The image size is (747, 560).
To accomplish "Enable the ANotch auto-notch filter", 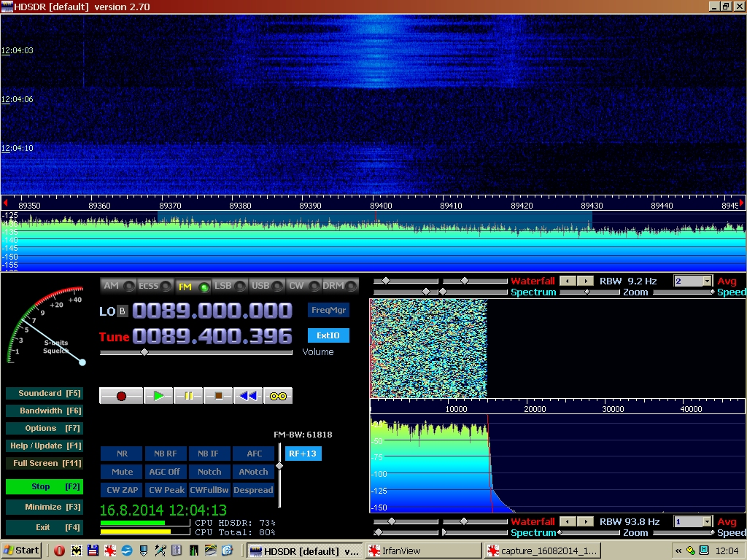I will click(254, 472).
